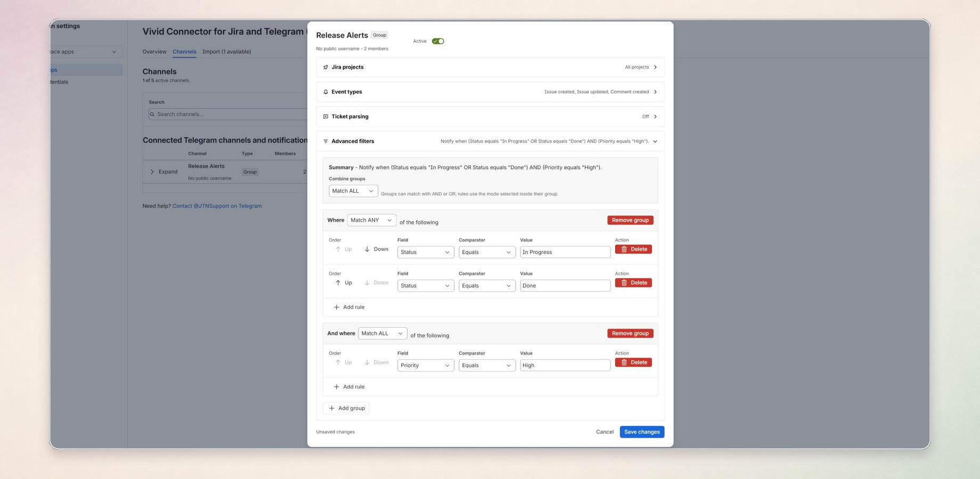980x479 pixels.
Task: Select the credentials item in the sidebar
Action: [x=59, y=82]
